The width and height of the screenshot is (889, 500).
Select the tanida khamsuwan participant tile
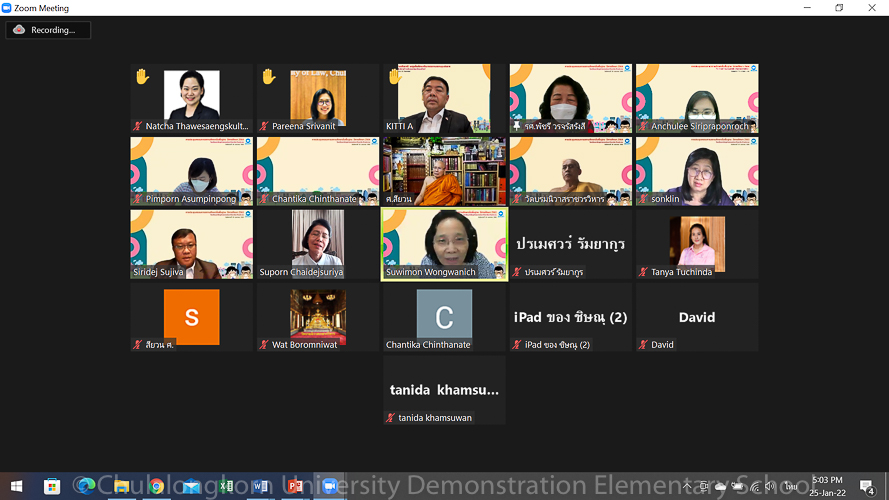click(444, 390)
